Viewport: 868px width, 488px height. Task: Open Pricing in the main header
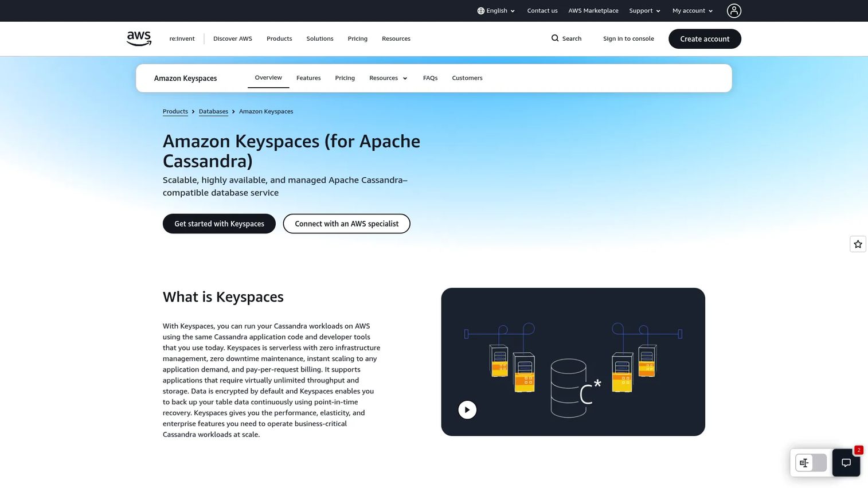click(357, 39)
